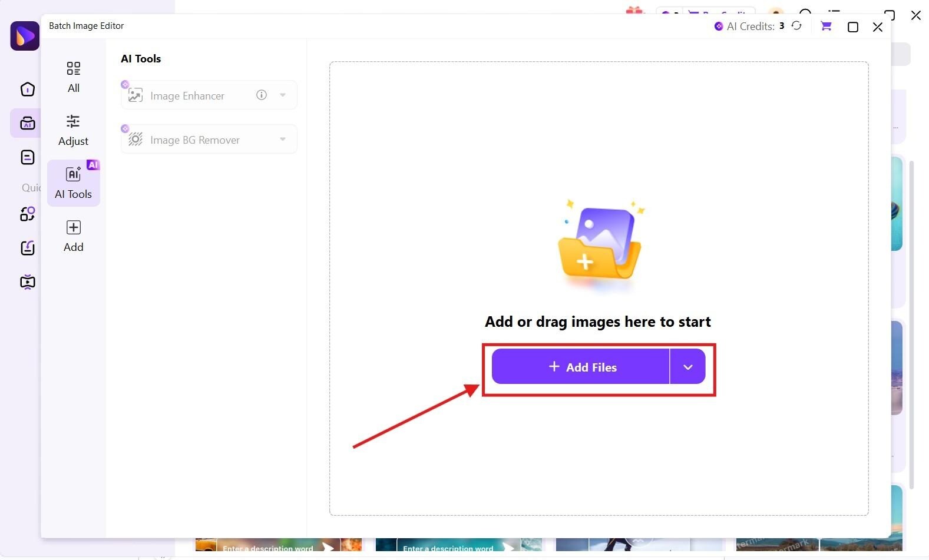This screenshot has height=560, width=929.
Task: Open the document icon in main sidebar
Action: 28,157
